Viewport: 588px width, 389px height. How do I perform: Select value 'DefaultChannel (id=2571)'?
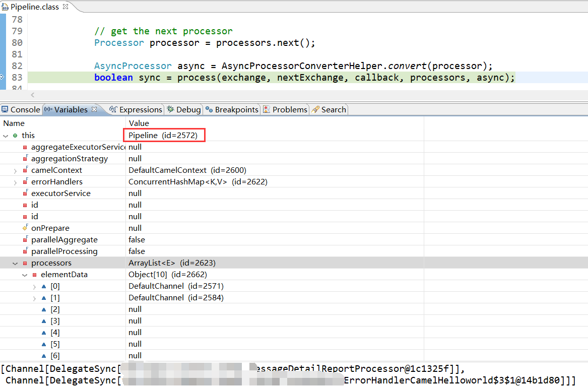(176, 286)
